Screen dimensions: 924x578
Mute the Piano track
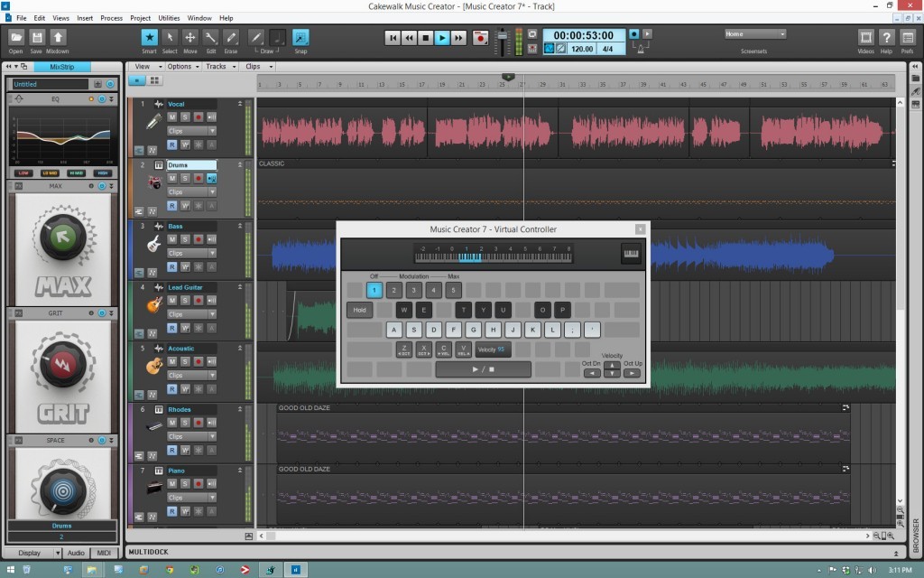coord(172,484)
